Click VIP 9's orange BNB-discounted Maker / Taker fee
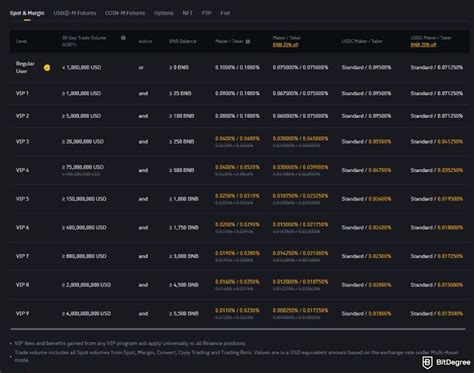Viewport: 474px width, 373px height. (300, 310)
